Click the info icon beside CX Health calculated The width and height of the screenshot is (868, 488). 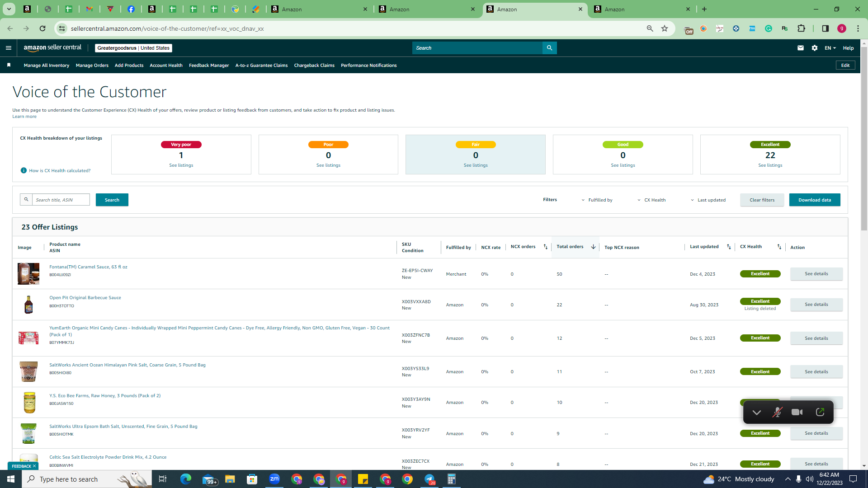[24, 170]
